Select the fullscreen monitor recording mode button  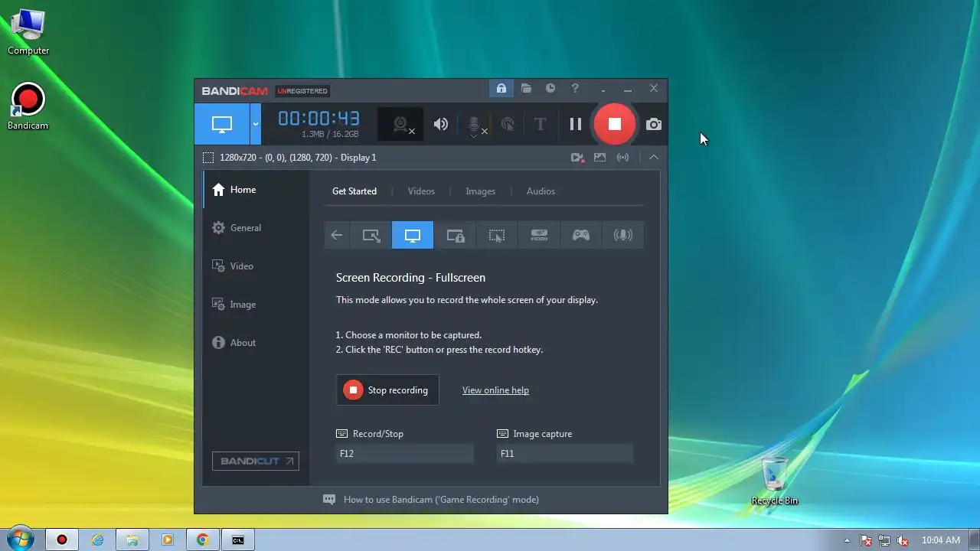point(222,124)
